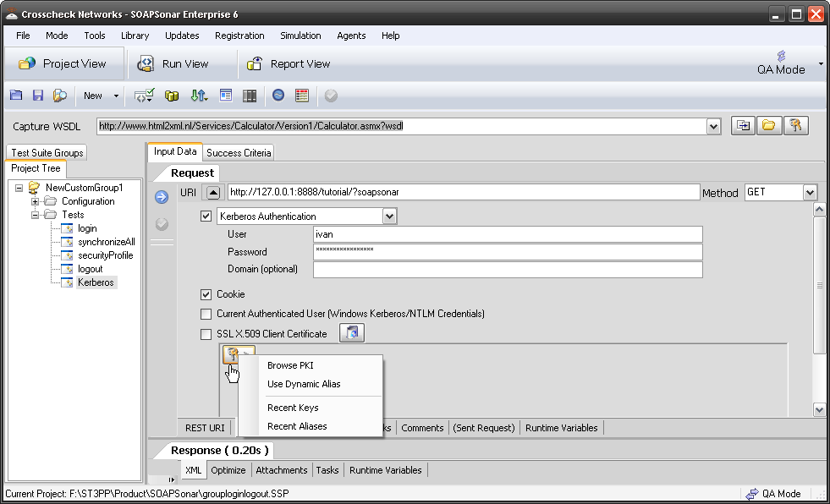This screenshot has width=830, height=504.
Task: Toggle the Kerberos Authentication checkbox
Action: pos(206,216)
